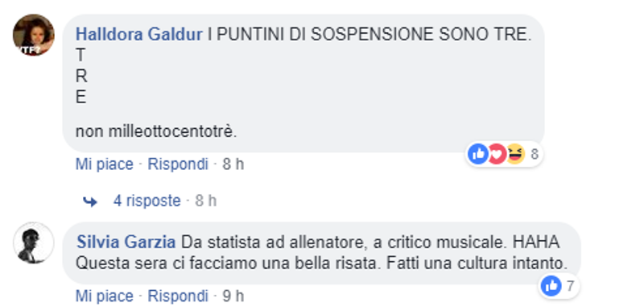Click the blue thumbs-up reaction on Halldora's comment
The height and width of the screenshot is (307, 644).
(478, 154)
